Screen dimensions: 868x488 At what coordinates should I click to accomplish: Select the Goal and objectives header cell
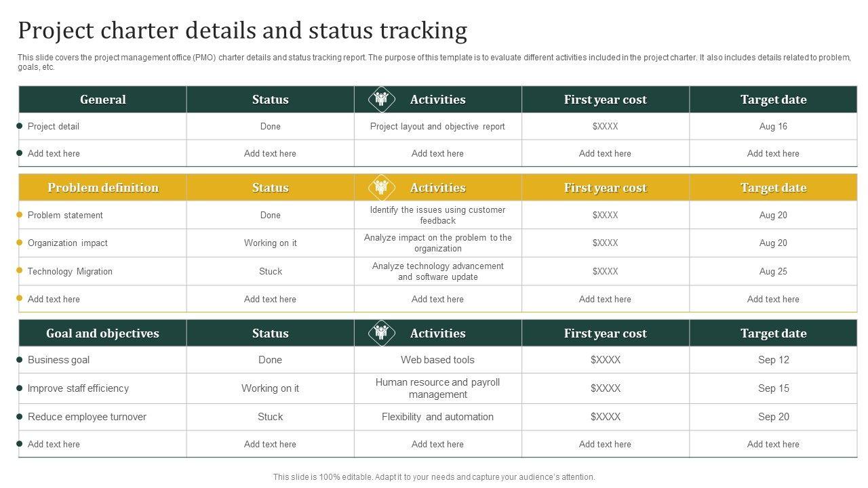tap(103, 333)
